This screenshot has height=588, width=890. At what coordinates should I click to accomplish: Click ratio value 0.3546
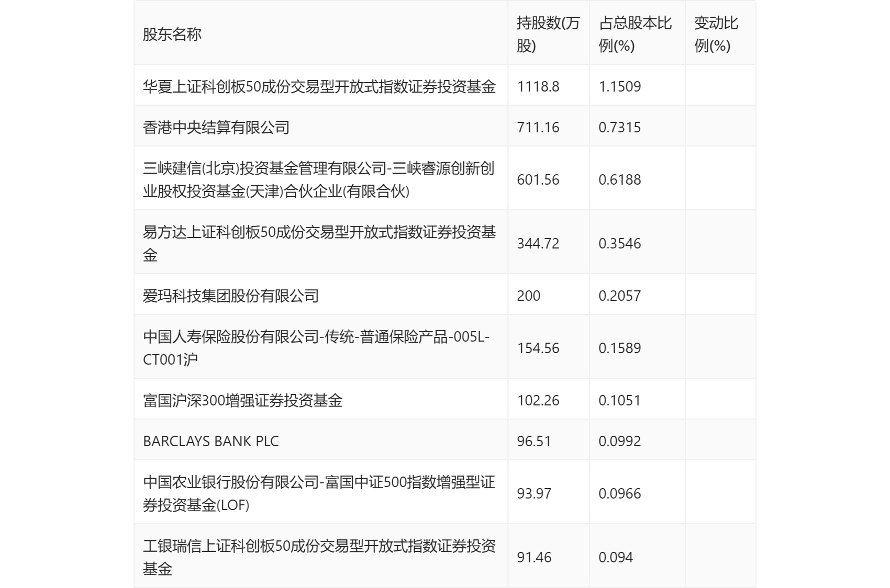(620, 243)
